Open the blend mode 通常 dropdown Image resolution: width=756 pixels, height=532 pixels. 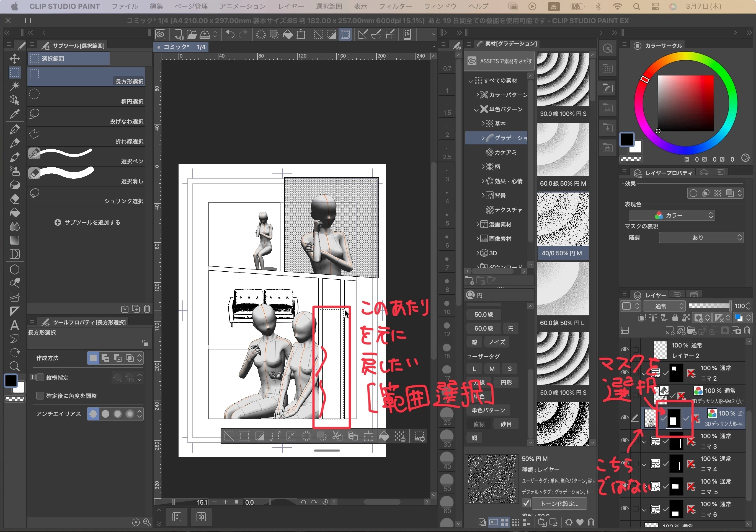pos(664,306)
